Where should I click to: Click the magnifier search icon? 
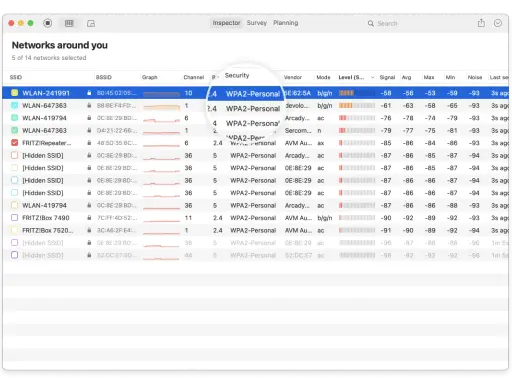tap(370, 23)
